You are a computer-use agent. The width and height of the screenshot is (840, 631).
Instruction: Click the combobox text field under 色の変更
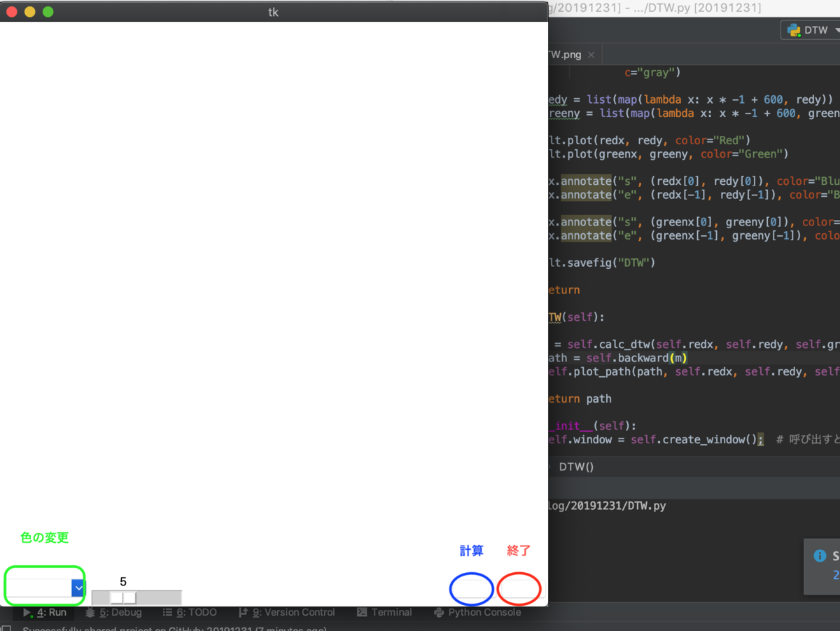click(39, 588)
